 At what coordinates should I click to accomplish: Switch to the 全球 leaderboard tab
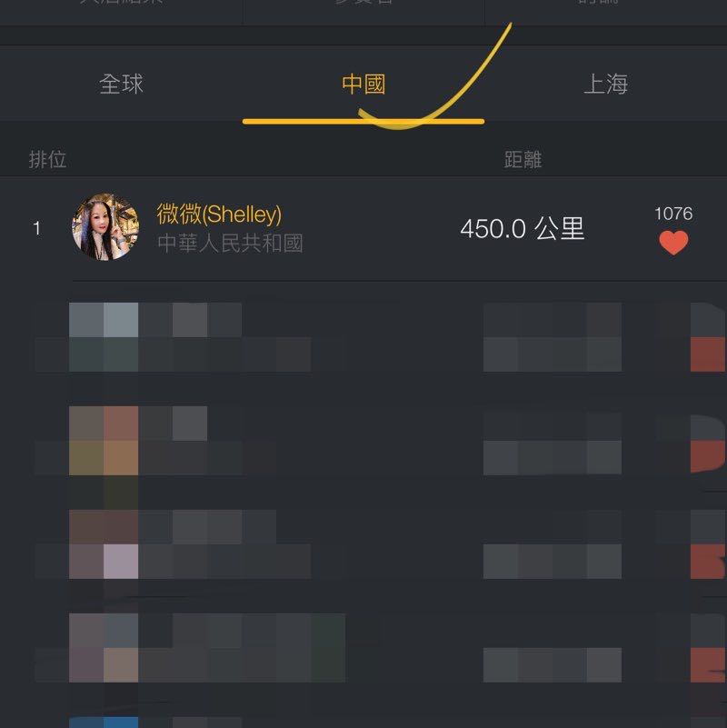click(121, 84)
